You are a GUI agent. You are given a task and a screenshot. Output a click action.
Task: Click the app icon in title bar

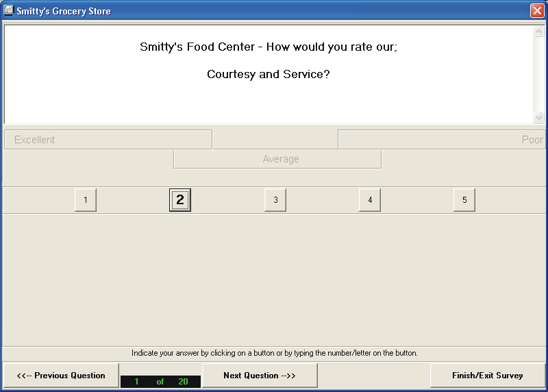(8, 10)
